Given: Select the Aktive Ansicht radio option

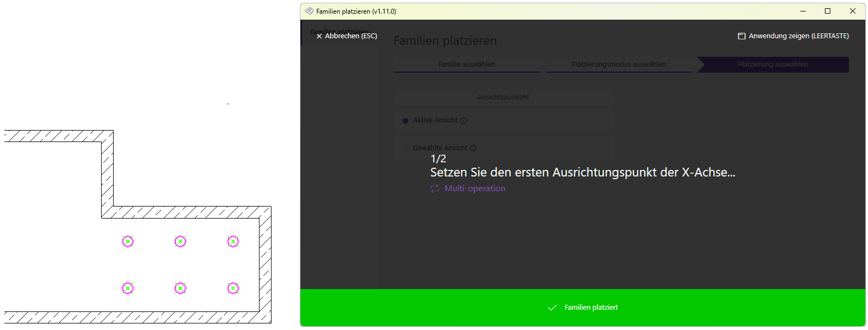Looking at the screenshot, I should [x=405, y=121].
